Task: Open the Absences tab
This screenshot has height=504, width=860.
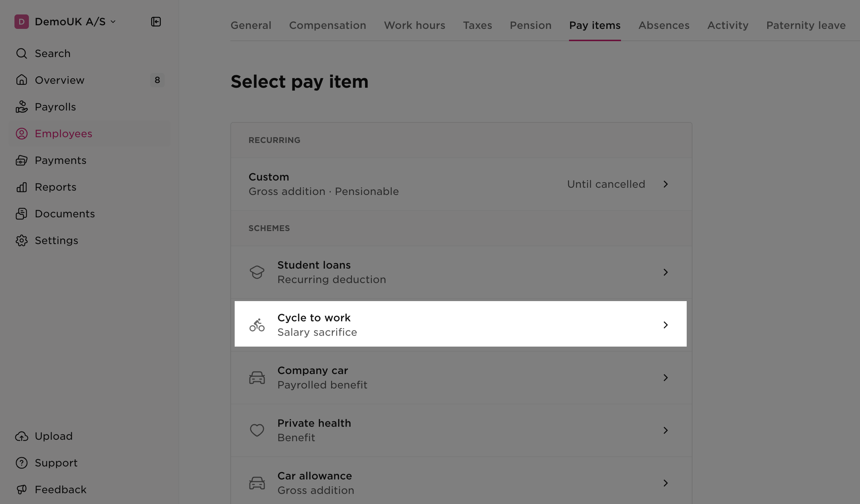Action: (x=664, y=25)
